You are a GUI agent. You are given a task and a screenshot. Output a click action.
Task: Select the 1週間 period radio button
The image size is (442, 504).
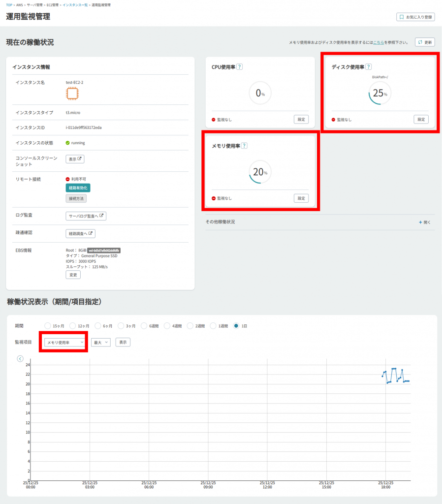(213, 326)
